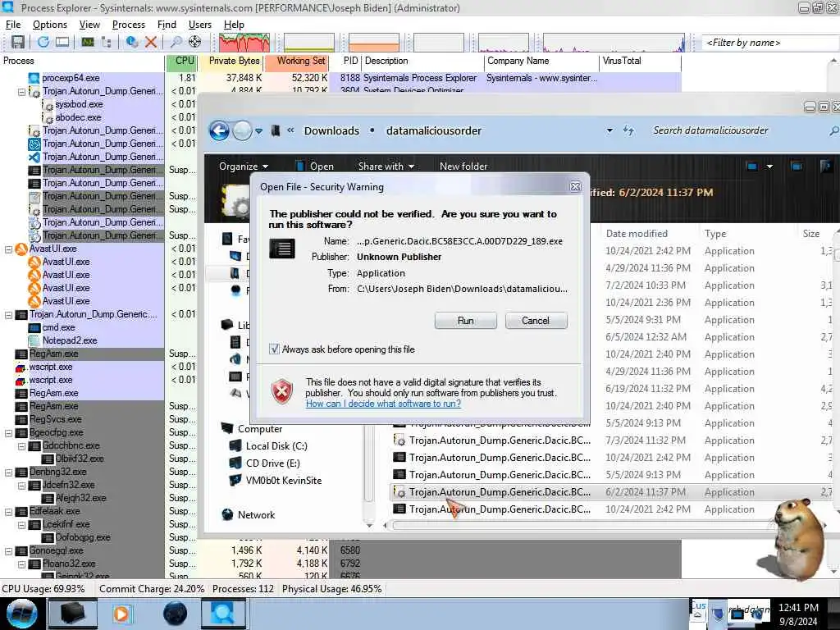Click the black folder taskbar icon

tap(73, 614)
